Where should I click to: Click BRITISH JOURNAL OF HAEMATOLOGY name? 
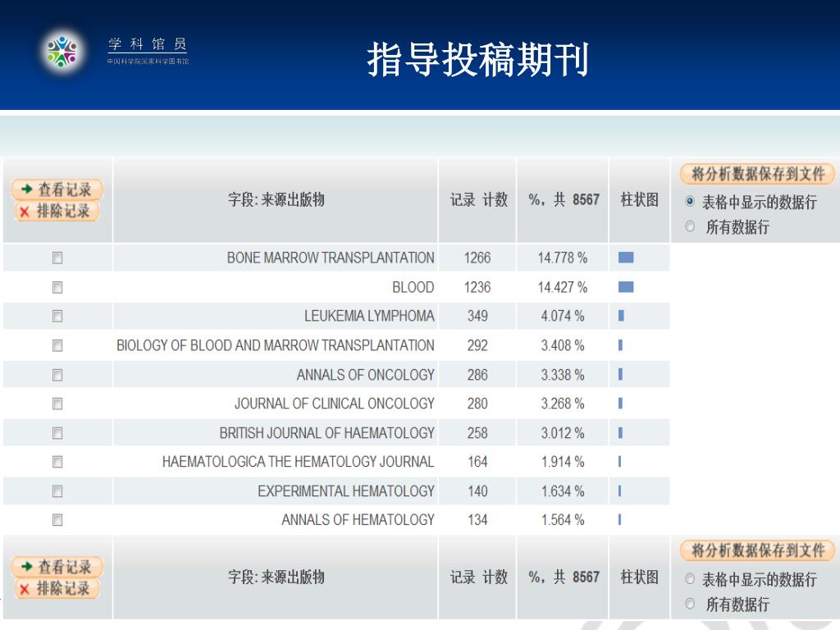[x=326, y=432]
